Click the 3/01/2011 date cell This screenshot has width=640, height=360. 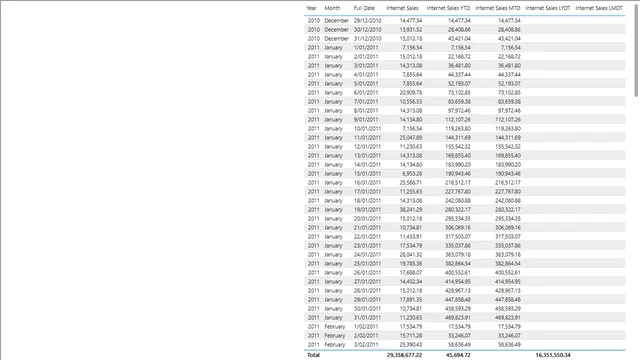click(366, 65)
